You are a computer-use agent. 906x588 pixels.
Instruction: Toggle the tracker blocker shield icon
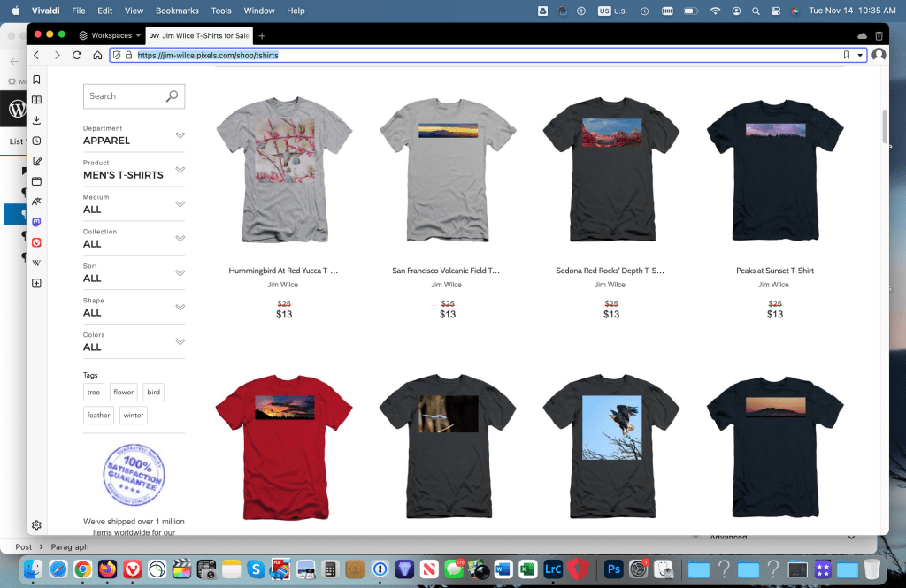(116, 55)
